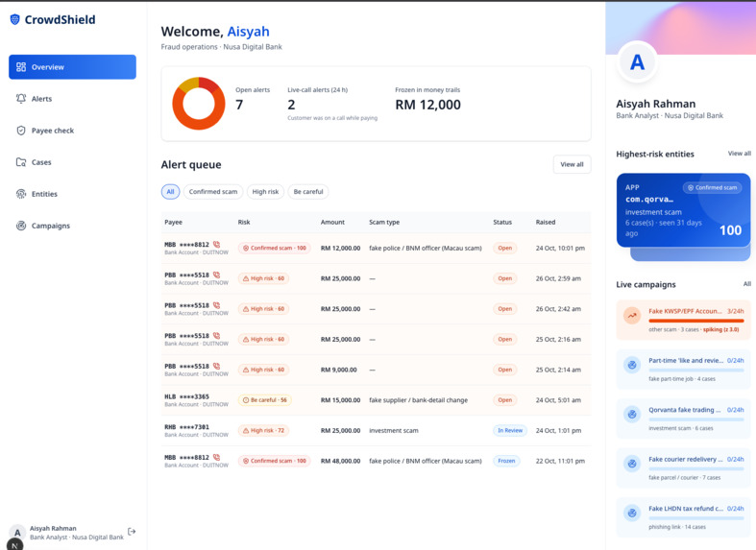756x550 pixels.
Task: Click the small A avatar at sidebar bottom
Action: pos(17,533)
